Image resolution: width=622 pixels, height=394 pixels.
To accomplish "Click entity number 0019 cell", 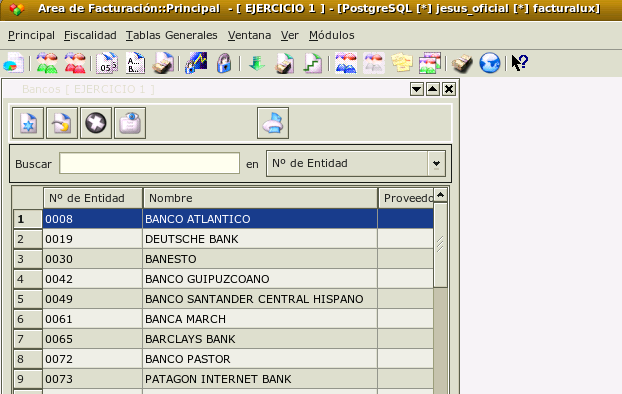I will click(93, 239).
